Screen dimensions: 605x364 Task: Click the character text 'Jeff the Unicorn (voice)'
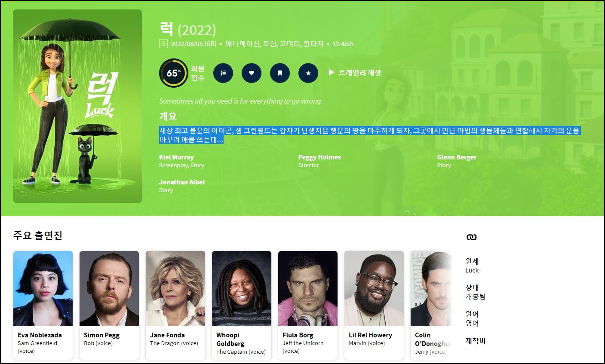(x=303, y=347)
